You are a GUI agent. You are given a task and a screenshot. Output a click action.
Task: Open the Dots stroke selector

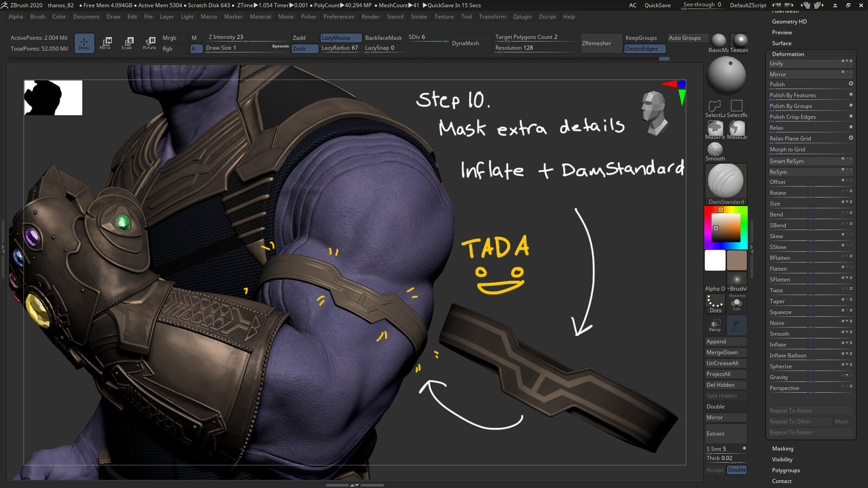coord(715,304)
